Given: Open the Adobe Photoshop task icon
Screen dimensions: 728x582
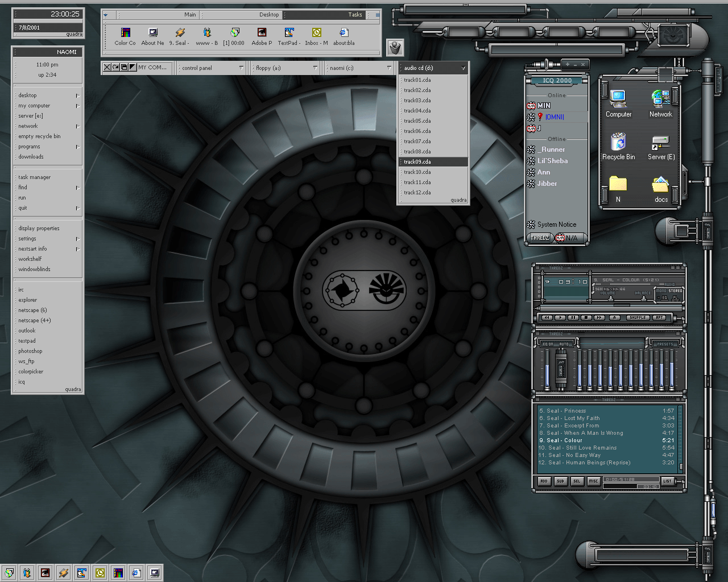Looking at the screenshot, I should [262, 33].
